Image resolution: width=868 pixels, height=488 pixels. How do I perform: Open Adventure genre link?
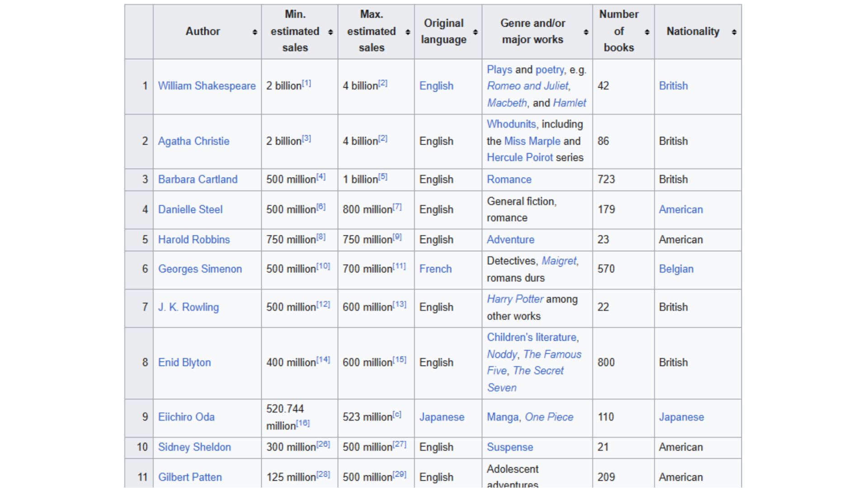[x=510, y=239]
